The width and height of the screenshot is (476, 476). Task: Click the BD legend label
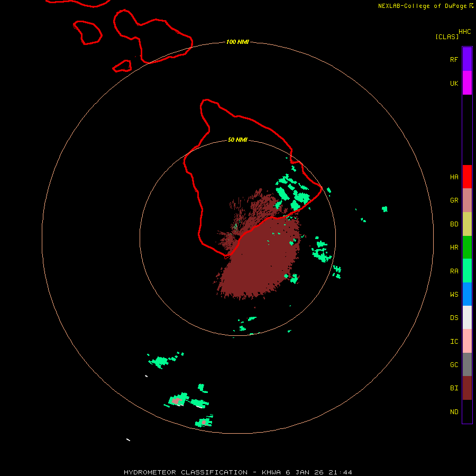pos(454,224)
